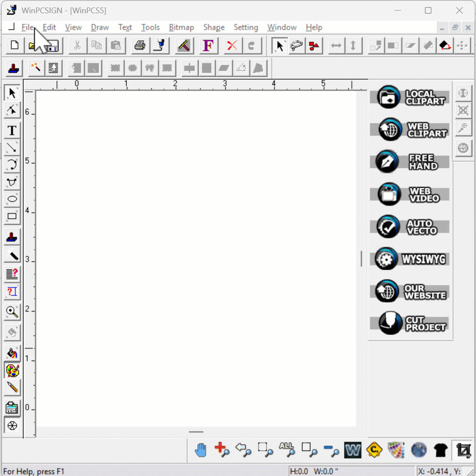Click the wheel icon at toolbox bottom

tap(12, 426)
